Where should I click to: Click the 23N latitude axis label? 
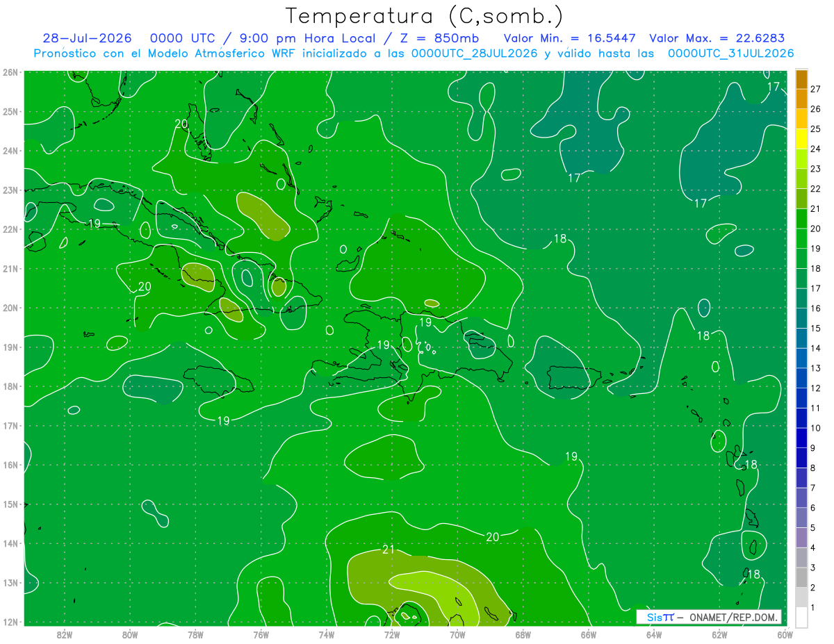pos(10,190)
